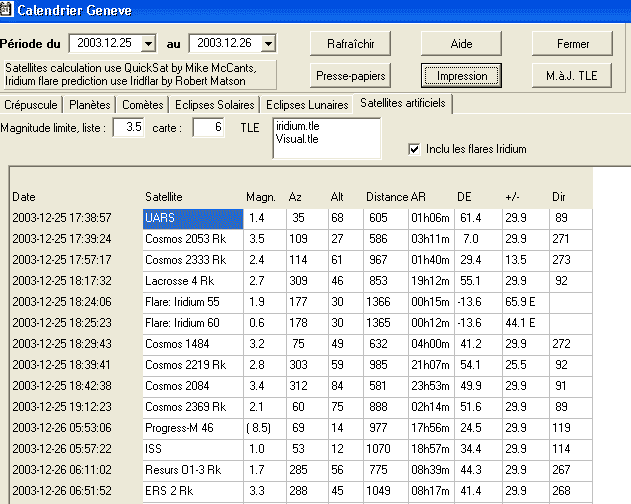Click the Magnitude limite liste field
The width and height of the screenshot is (631, 504).
pyautogui.click(x=128, y=128)
